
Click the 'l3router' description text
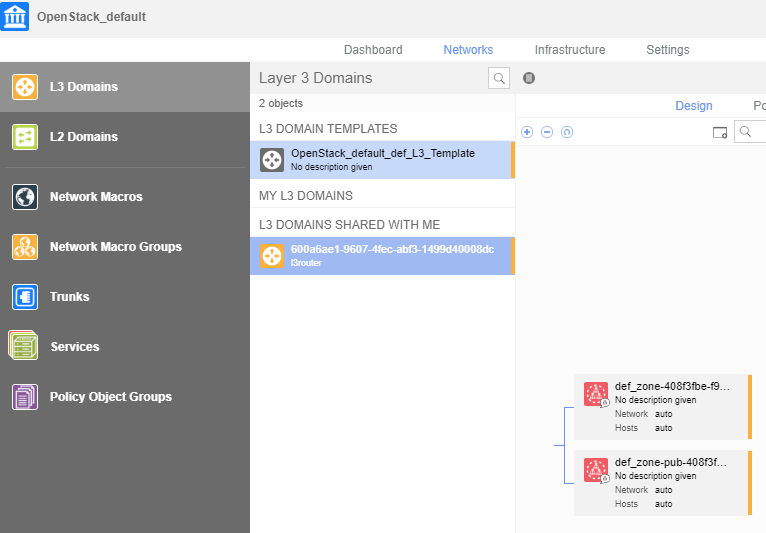[306, 263]
